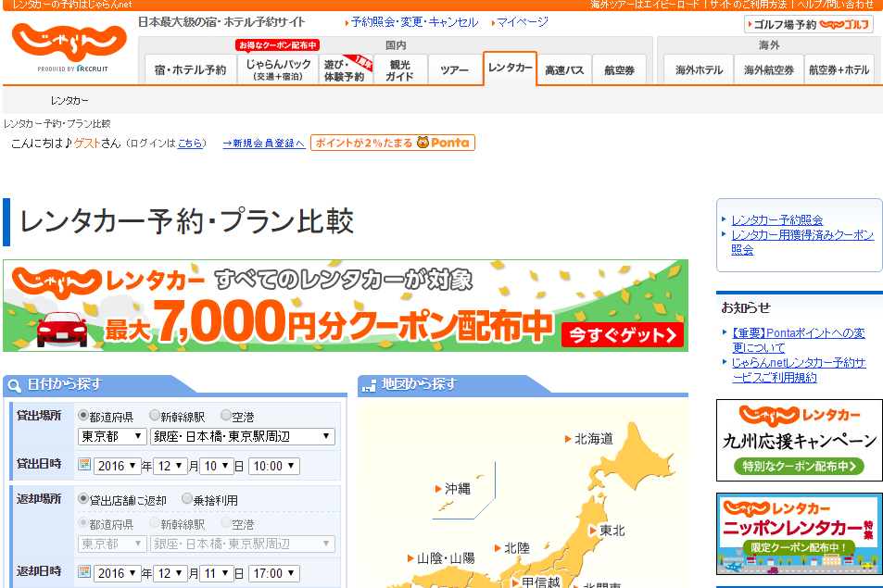
Task: Switch to 航空券 tab
Action: click(619, 69)
